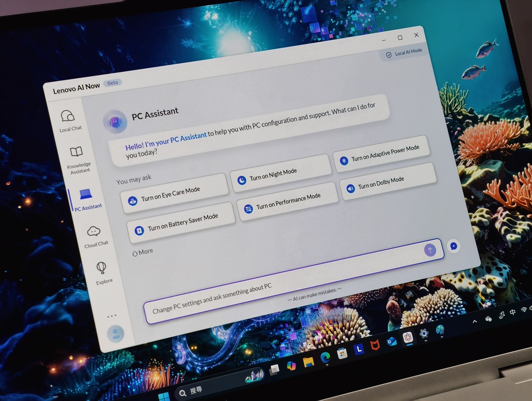The height and width of the screenshot is (401, 532).
Task: Click the Beta label next to title
Action: 112,83
